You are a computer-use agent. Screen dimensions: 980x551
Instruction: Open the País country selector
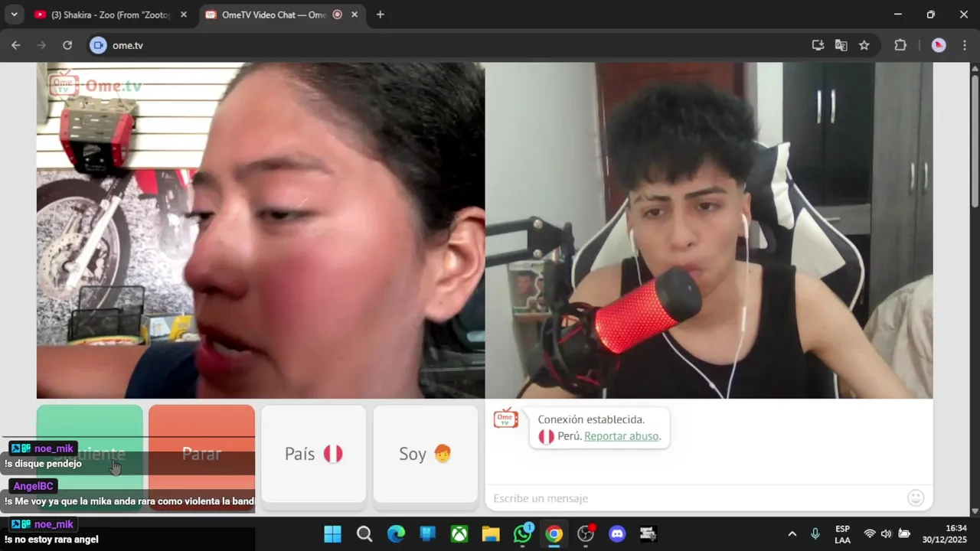coord(314,454)
